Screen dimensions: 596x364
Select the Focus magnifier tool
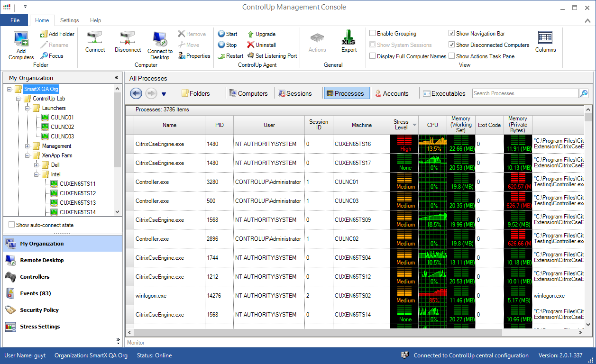pyautogui.click(x=52, y=56)
